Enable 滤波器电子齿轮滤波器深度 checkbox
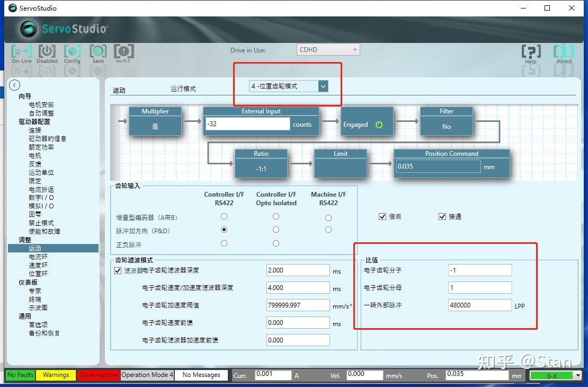The height and width of the screenshot is (387, 588). (x=118, y=269)
